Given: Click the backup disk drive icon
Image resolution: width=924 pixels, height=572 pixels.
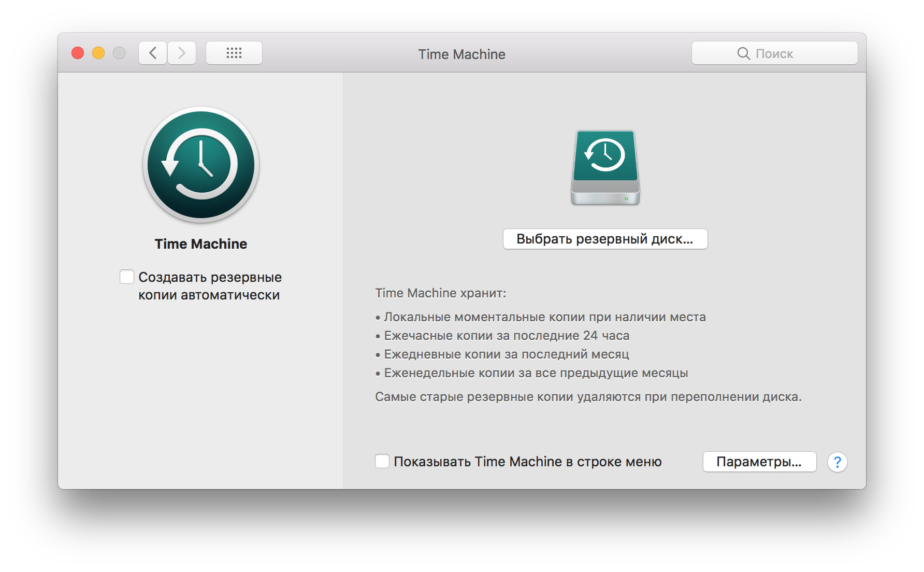Looking at the screenshot, I should pyautogui.click(x=605, y=167).
